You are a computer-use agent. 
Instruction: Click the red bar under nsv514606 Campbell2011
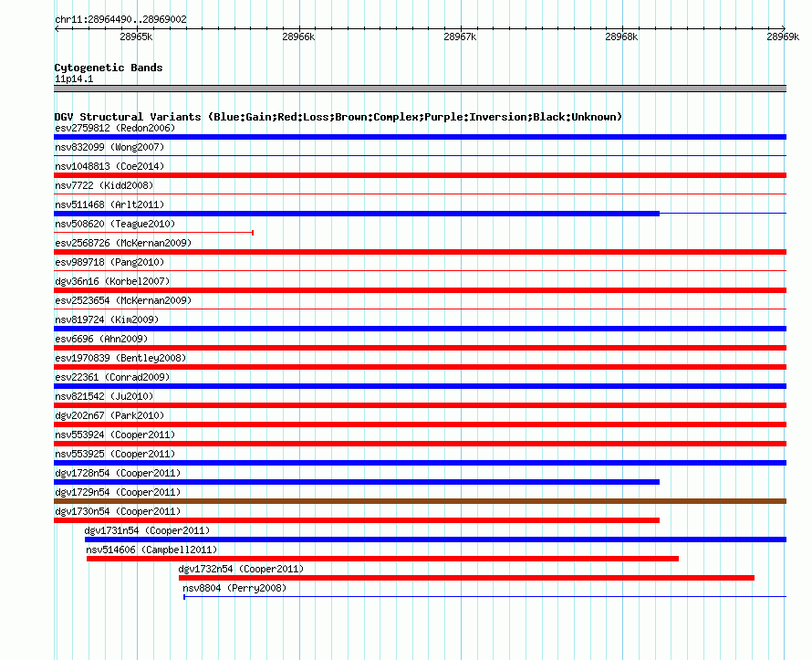tap(382, 559)
